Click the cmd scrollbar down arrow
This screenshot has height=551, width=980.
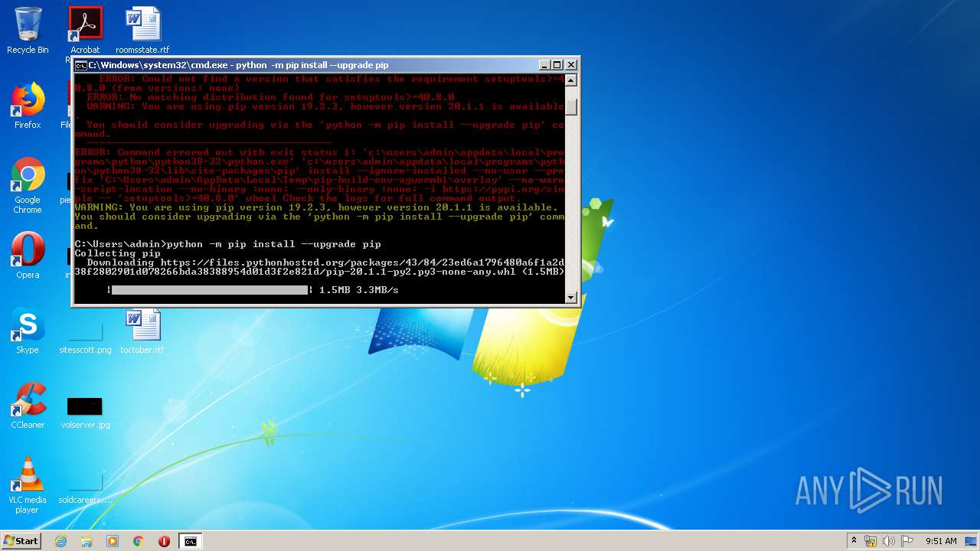571,297
